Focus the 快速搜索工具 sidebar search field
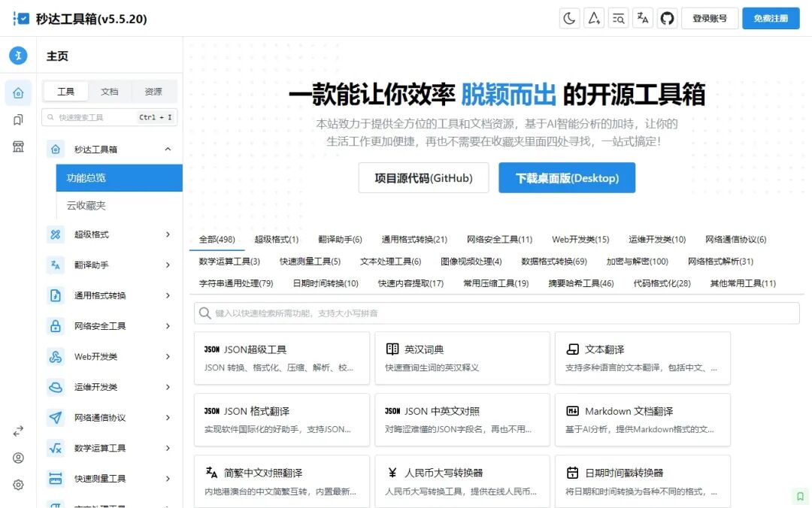Viewport: 812px width, 508px height. tap(109, 117)
